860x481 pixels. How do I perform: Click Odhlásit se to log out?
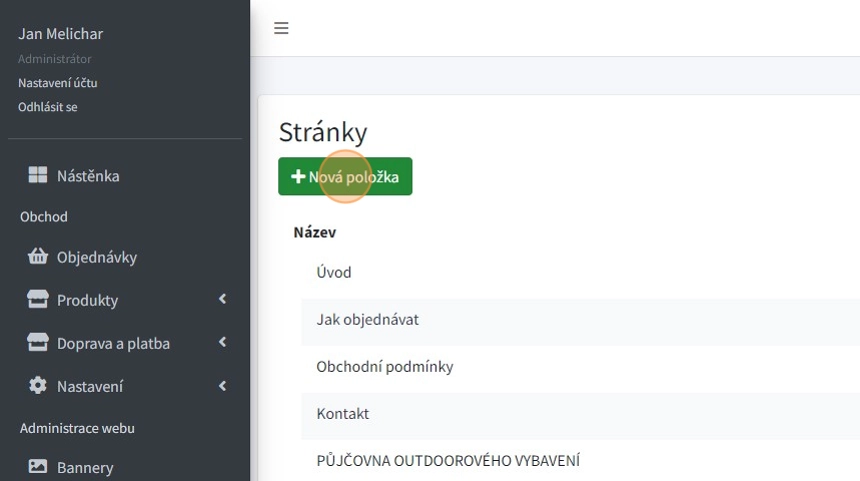48,106
